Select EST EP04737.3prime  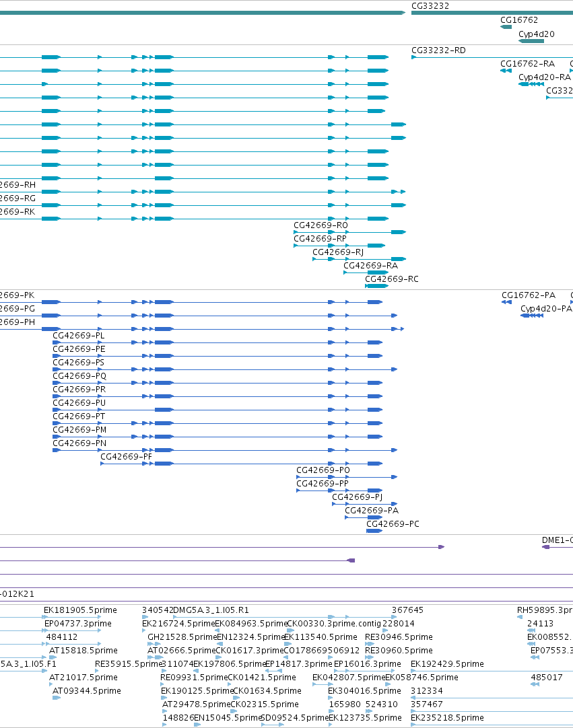(x=78, y=624)
